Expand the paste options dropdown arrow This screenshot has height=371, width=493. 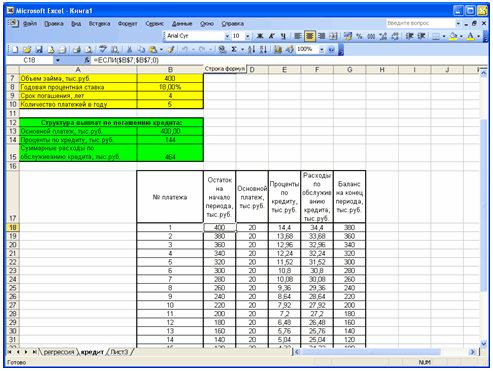pos(161,50)
